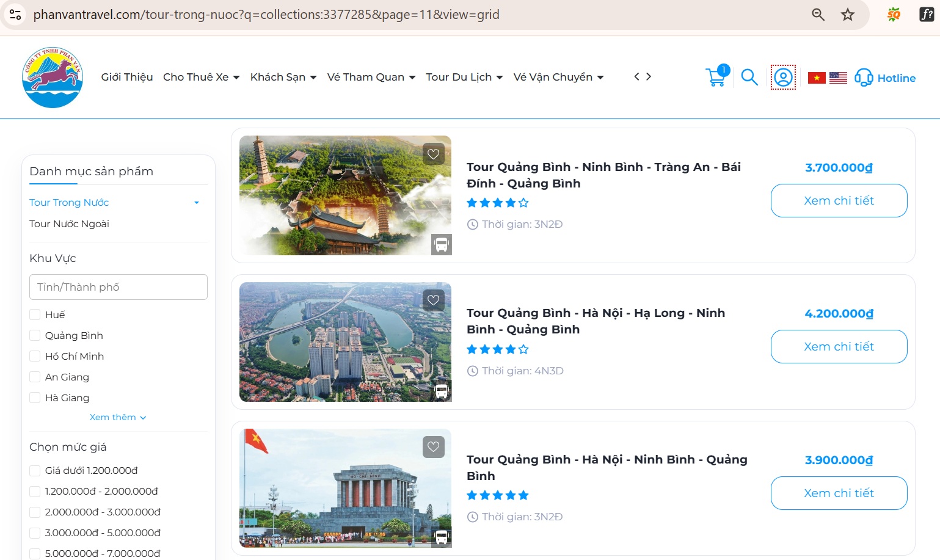Expand more regions with Xem thêm
The image size is (940, 560).
118,417
